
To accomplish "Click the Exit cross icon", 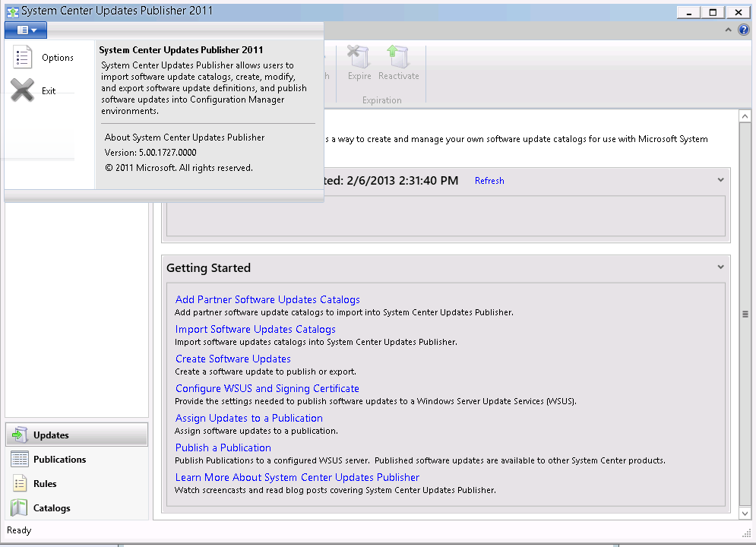I will (x=22, y=90).
